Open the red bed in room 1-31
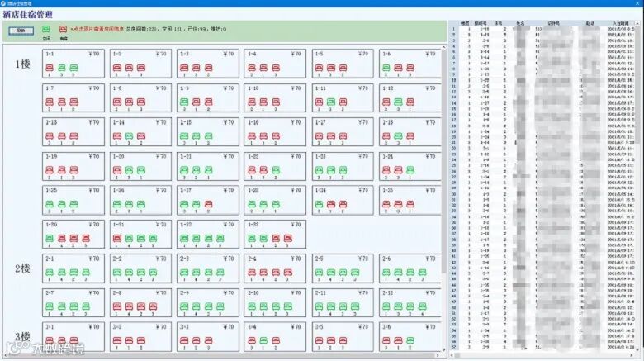The image size is (644, 361). (117, 238)
